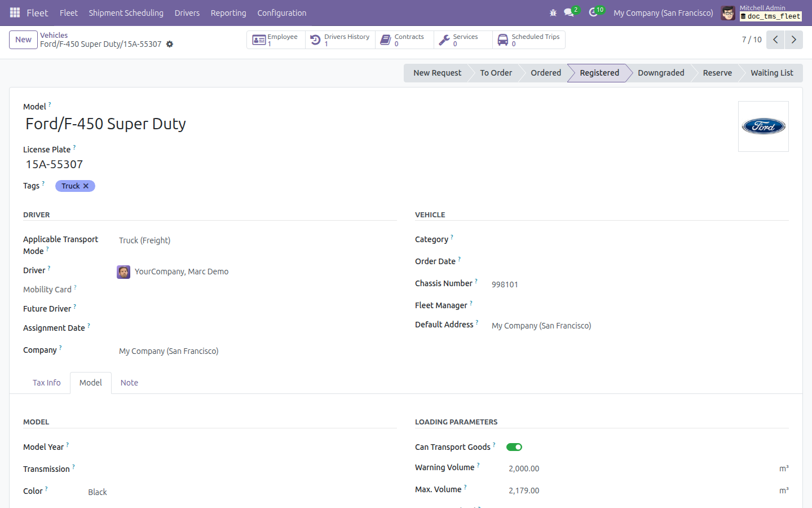Switch to the Tax Info tab
The width and height of the screenshot is (812, 508).
pyautogui.click(x=46, y=383)
